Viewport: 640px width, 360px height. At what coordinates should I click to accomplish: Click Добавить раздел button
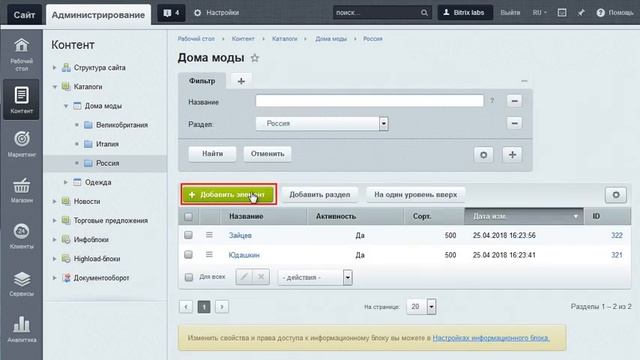320,195
